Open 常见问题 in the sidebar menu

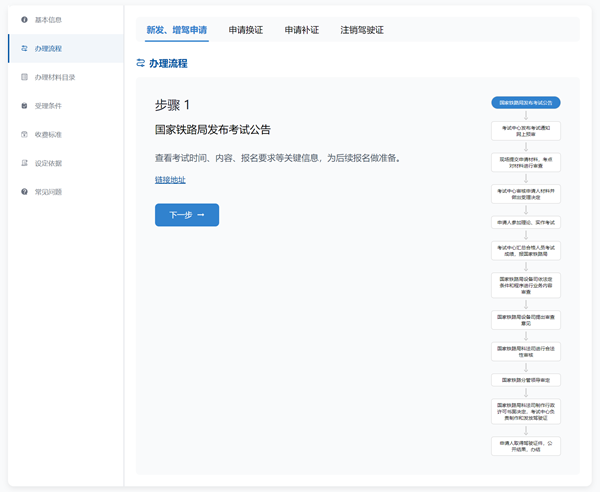pyautogui.click(x=48, y=191)
